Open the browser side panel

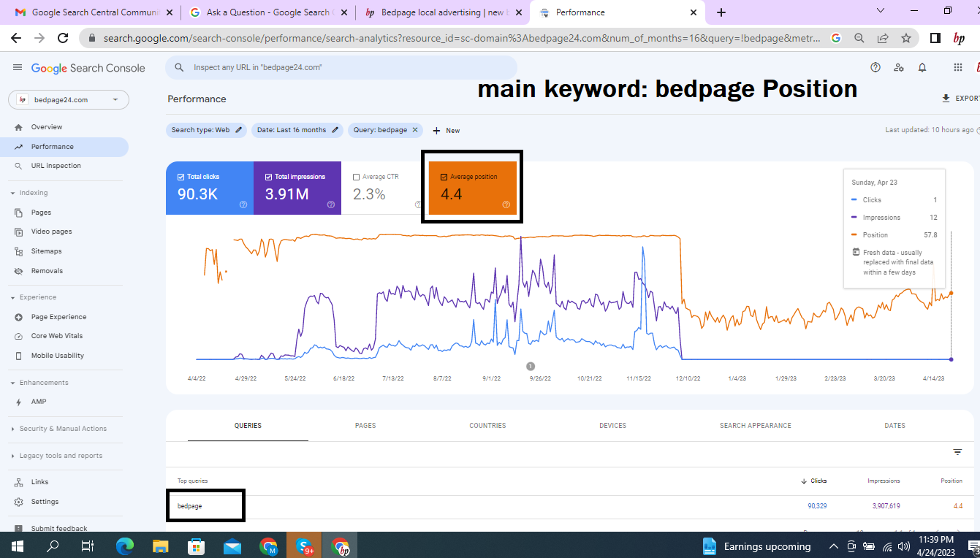(935, 38)
